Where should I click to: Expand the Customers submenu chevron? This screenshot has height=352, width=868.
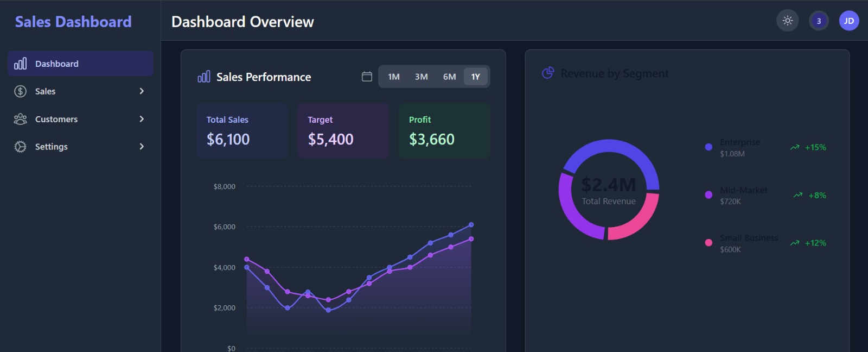pos(142,119)
